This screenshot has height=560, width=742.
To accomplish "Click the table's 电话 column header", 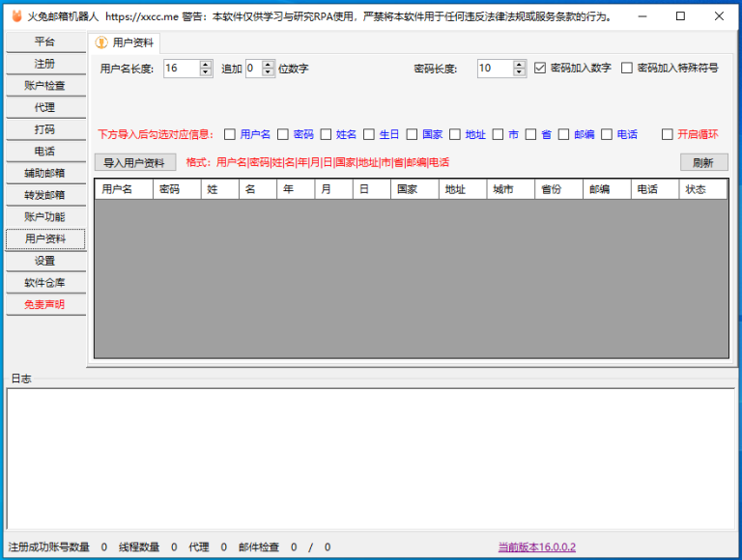I will pyautogui.click(x=655, y=189).
